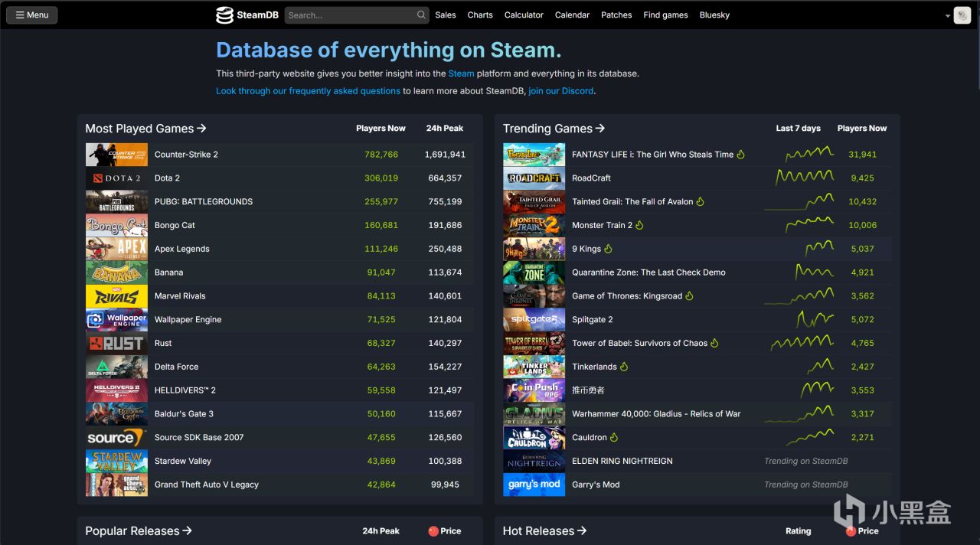Click the Dota 2 24h peak value 664,357
Image resolution: width=980 pixels, height=545 pixels.
click(x=445, y=178)
